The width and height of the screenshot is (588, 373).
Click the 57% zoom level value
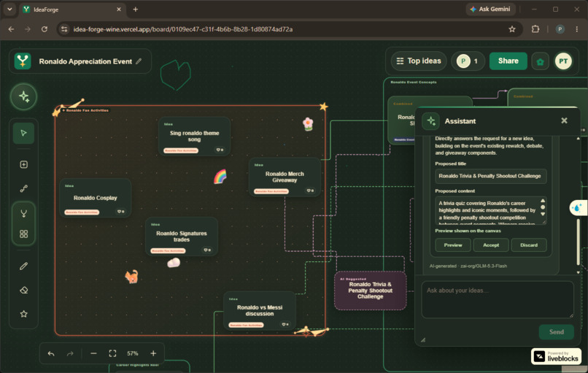(132, 353)
